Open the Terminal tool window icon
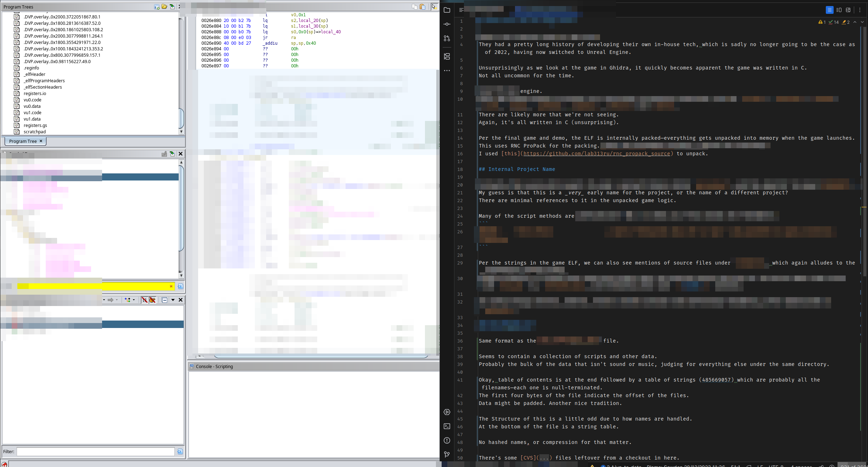The width and height of the screenshot is (868, 467). point(447,426)
